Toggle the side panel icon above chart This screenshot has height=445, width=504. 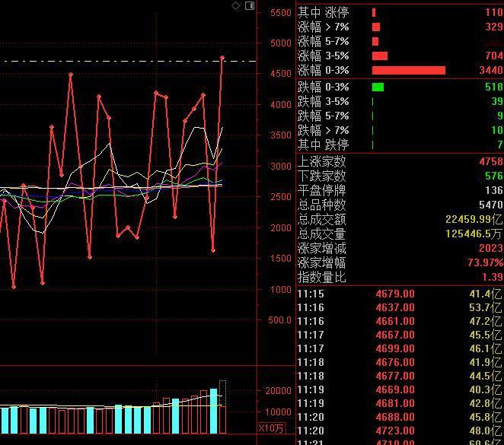250,5
